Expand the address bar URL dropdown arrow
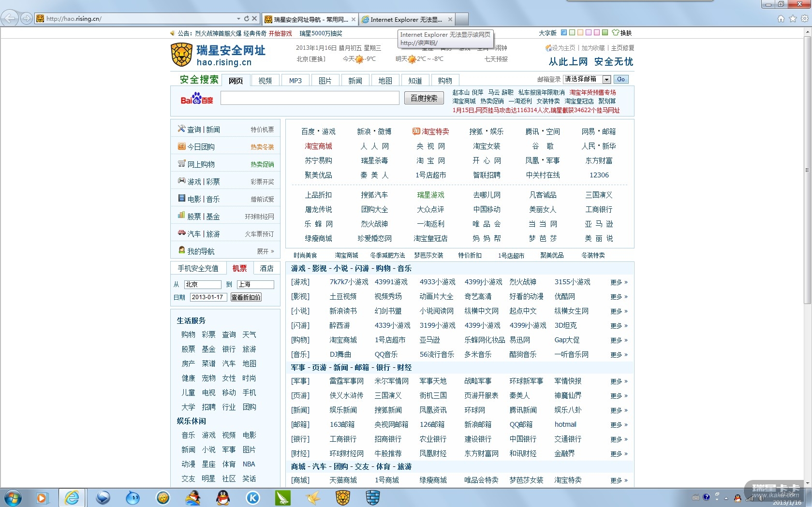Viewport: 812px width, 507px height. point(238,19)
